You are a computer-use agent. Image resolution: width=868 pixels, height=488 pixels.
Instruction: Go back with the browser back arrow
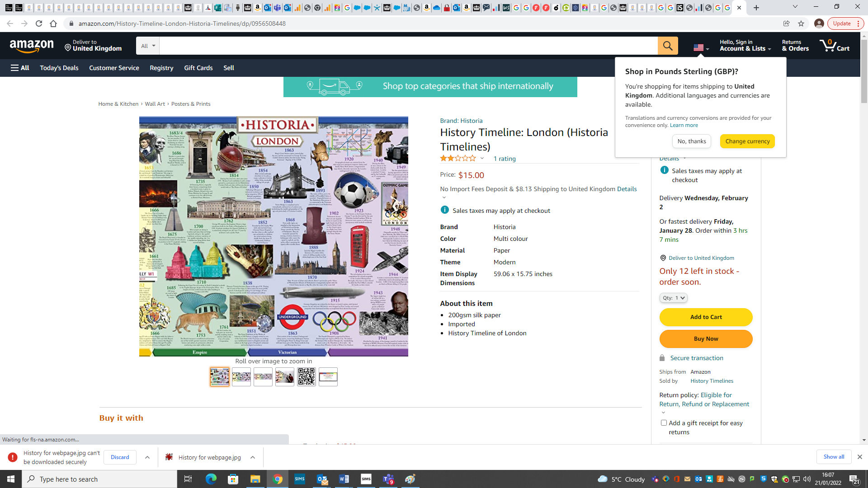point(10,23)
